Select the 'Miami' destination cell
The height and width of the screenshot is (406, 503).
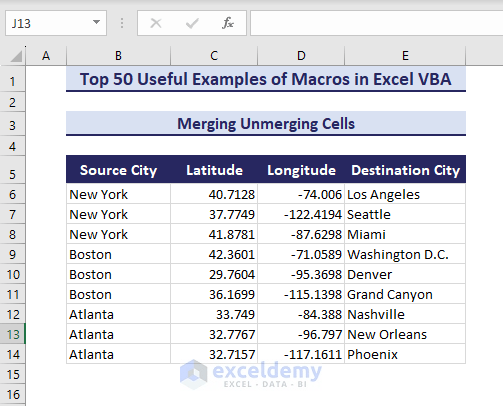tap(405, 234)
